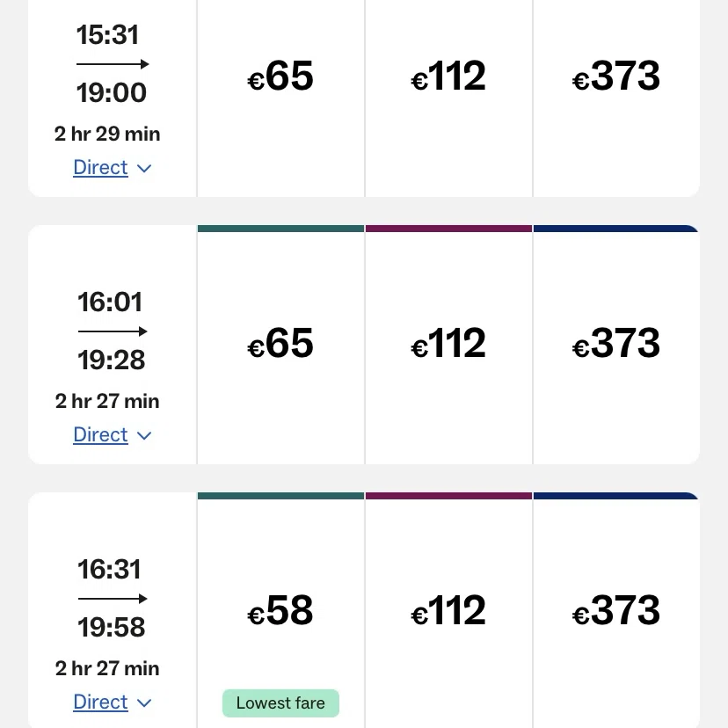Select €373 fare on the 15:31 train
Screen dimensions: 728x728
616,76
